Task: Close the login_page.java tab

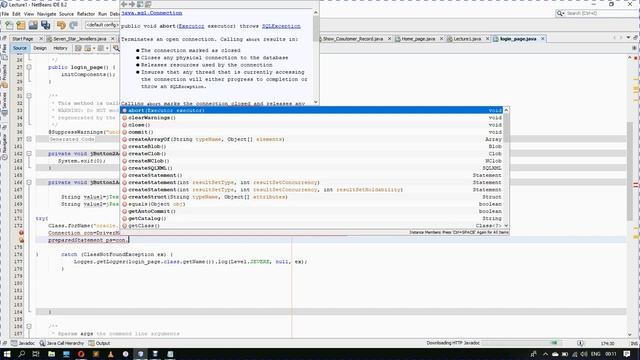Action: pos(543,39)
